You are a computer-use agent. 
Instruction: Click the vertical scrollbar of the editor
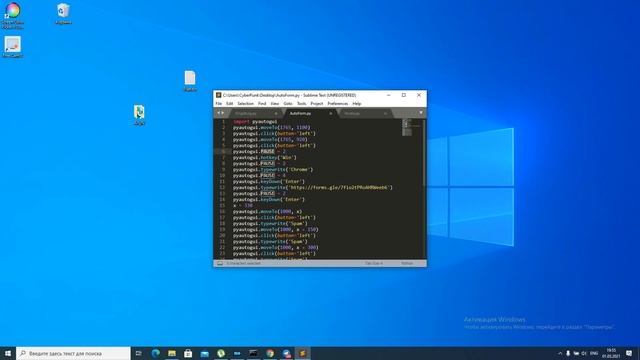pyautogui.click(x=424, y=153)
